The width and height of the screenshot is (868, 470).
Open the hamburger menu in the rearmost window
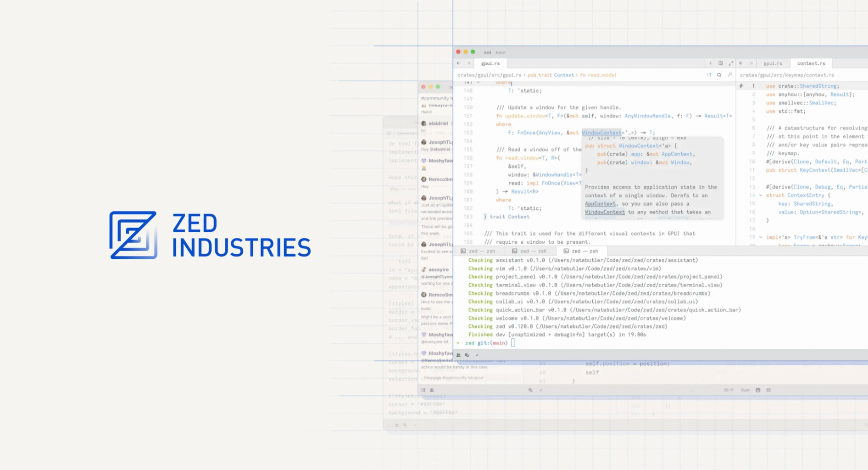(389, 133)
